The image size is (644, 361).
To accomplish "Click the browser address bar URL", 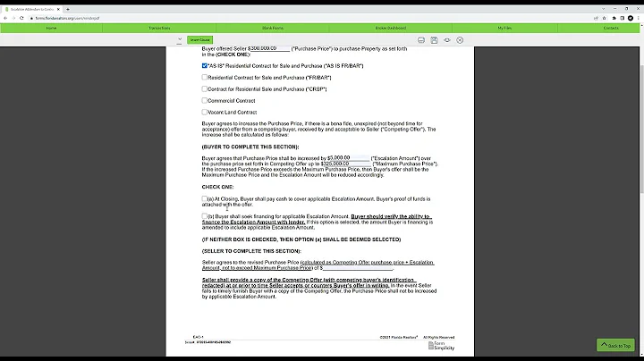I will (67, 18).
